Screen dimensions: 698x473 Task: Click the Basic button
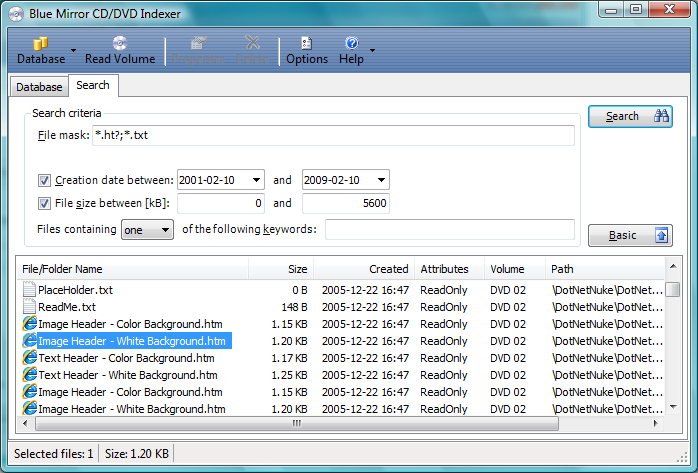tap(630, 235)
